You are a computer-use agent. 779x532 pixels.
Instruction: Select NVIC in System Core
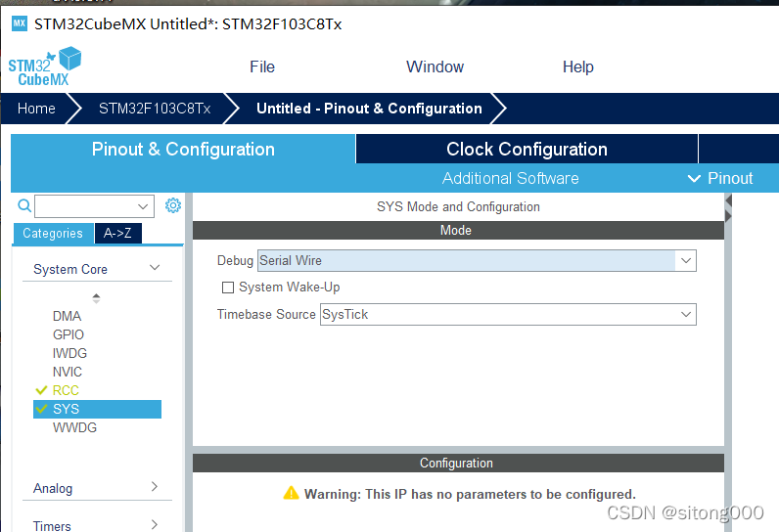tap(68, 372)
